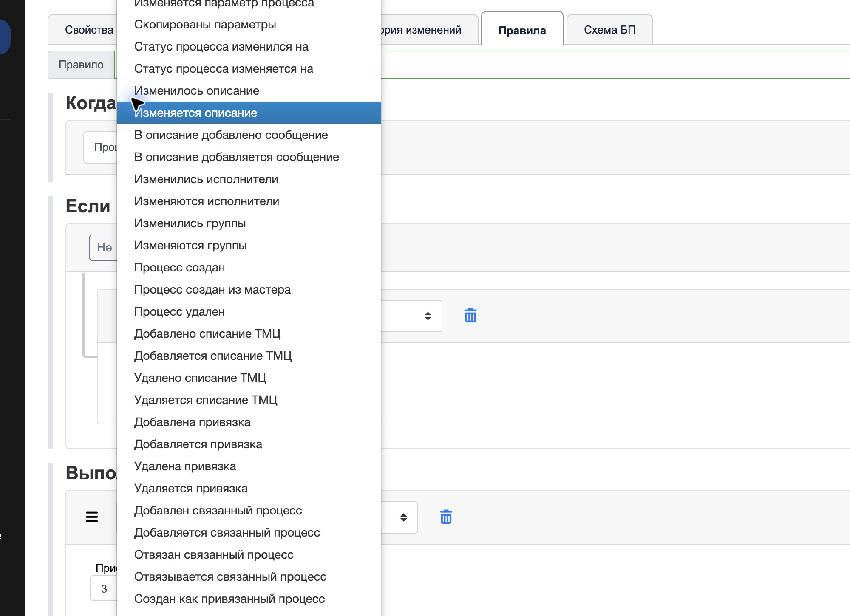Screen dimensions: 850x616
Task: Choose 'Добавлено списание ТМЦ'
Action: click(x=249, y=333)
